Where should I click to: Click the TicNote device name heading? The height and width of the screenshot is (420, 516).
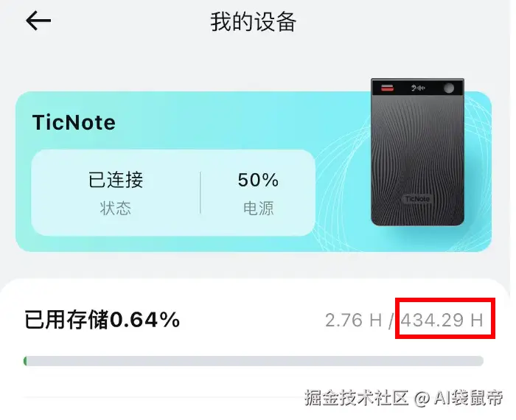[x=74, y=122]
